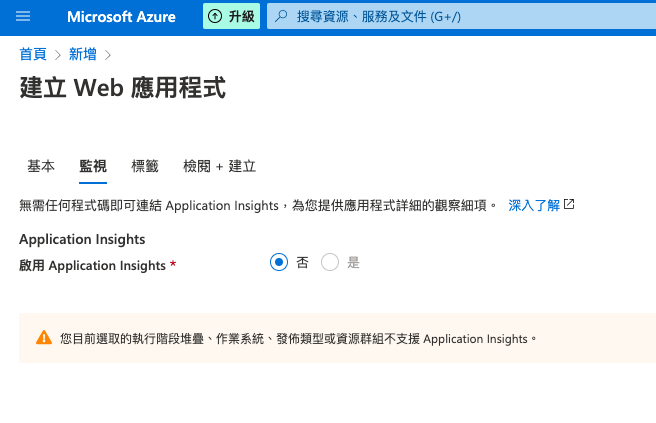Click the search magnifier icon
656x423 pixels.
tap(281, 16)
